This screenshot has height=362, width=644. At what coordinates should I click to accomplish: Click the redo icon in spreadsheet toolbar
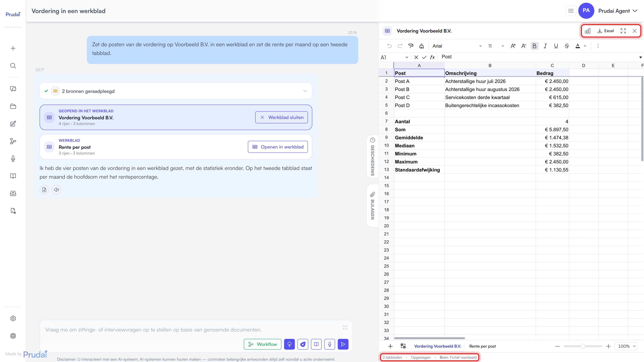coord(400,46)
